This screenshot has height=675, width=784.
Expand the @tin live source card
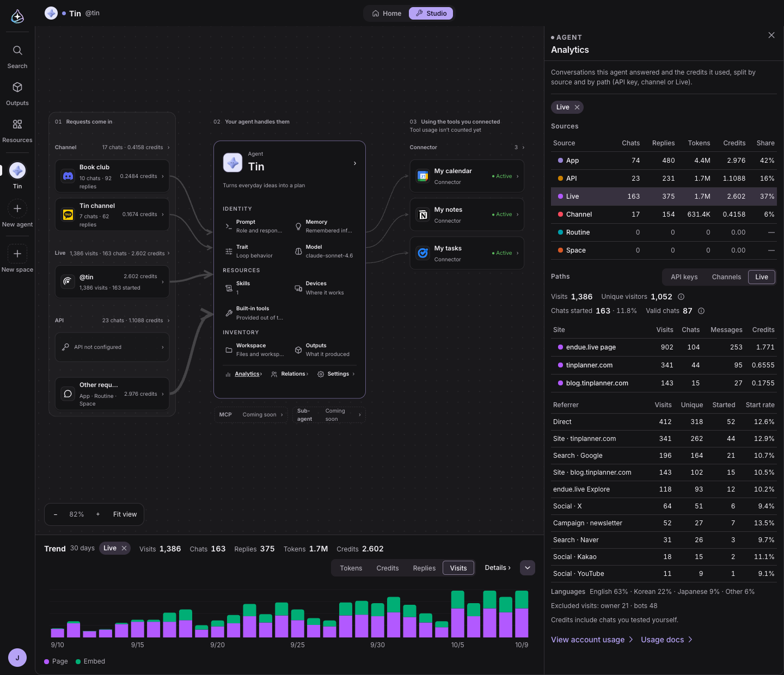click(x=112, y=281)
